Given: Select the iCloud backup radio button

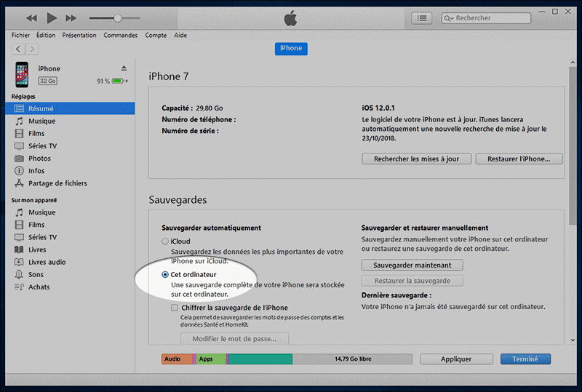Looking at the screenshot, I should 165,241.
